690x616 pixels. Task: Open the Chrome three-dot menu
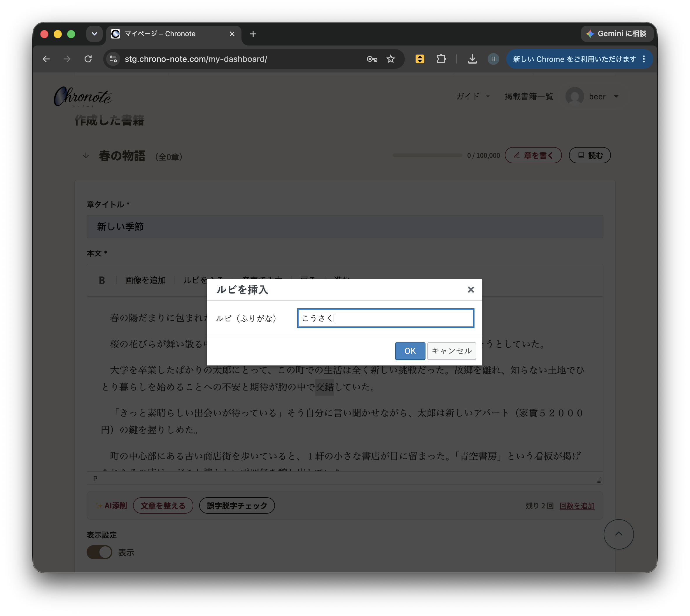[x=644, y=59]
